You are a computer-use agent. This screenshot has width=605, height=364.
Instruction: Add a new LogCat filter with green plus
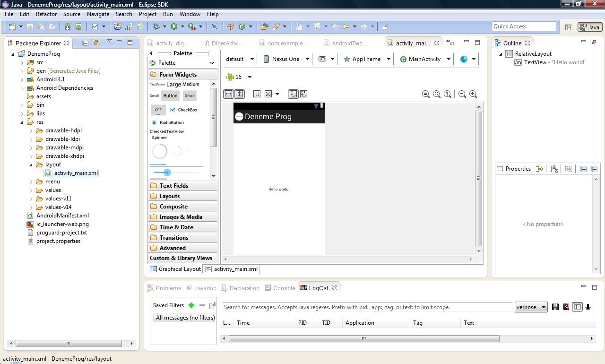point(191,305)
